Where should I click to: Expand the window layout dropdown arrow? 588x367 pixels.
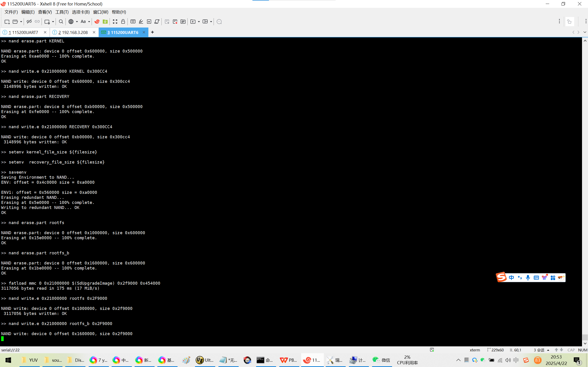tap(211, 22)
